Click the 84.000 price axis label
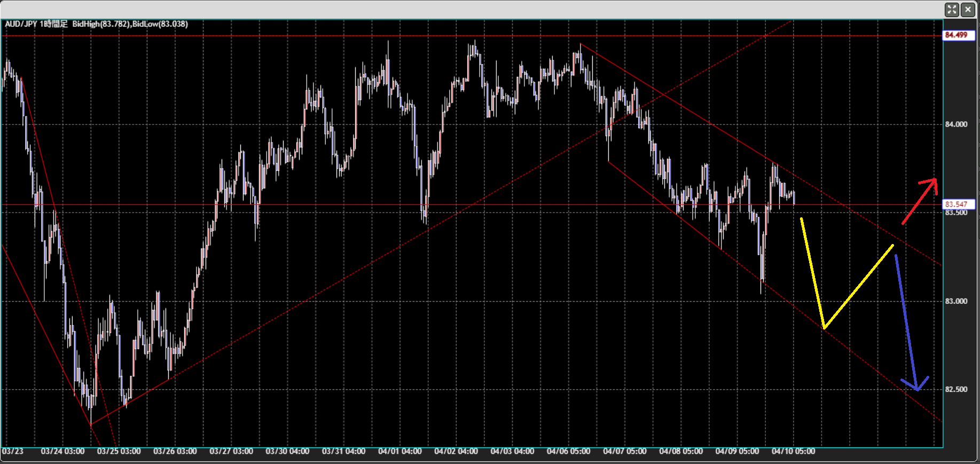The image size is (980, 464). (956, 124)
